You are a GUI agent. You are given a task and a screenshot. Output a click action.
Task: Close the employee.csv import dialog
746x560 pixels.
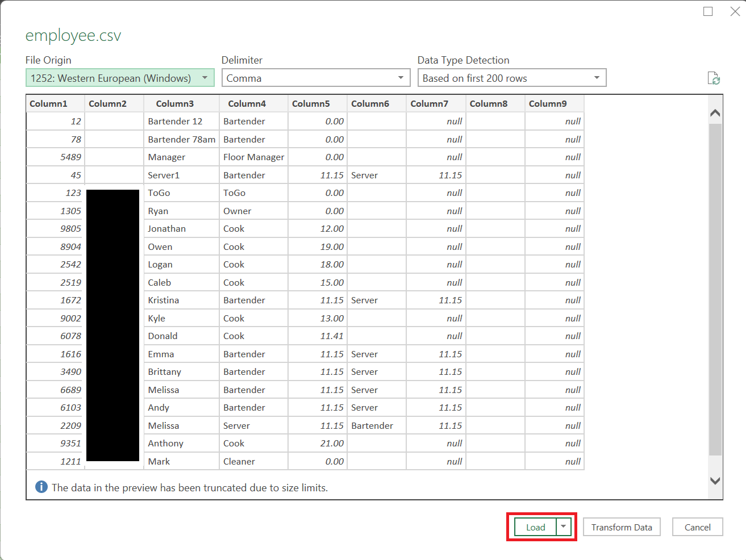[735, 11]
